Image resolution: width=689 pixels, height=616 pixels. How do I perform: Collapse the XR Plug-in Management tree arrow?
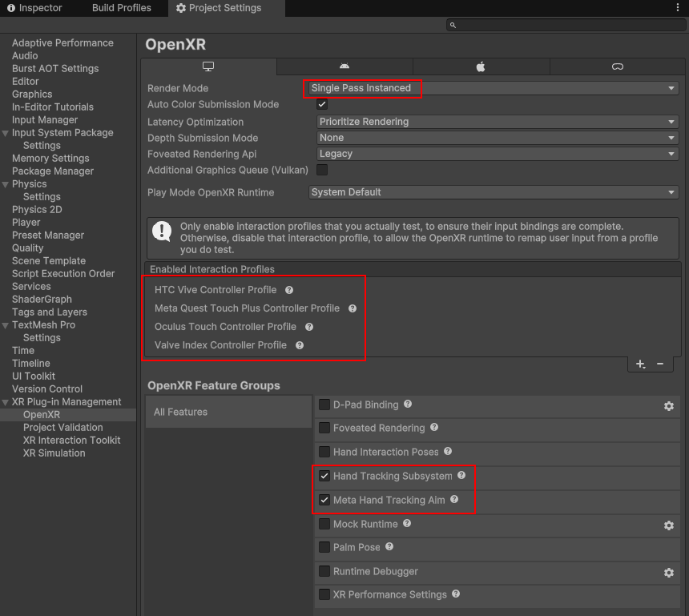point(6,402)
